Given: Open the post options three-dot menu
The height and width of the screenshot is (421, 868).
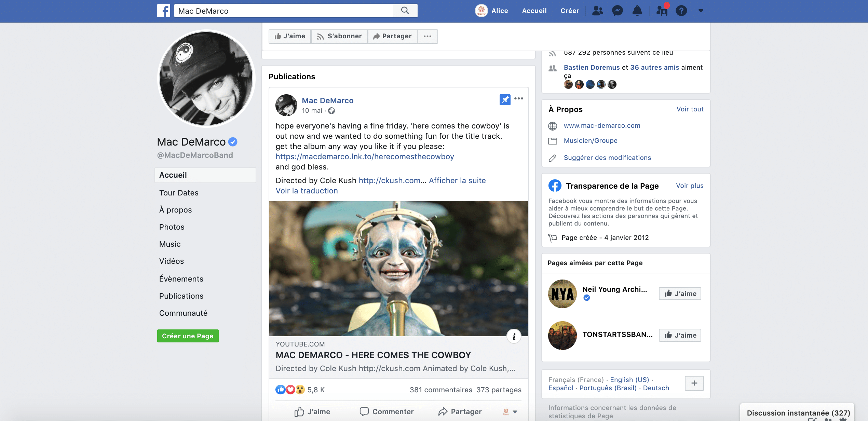Looking at the screenshot, I should (x=519, y=98).
